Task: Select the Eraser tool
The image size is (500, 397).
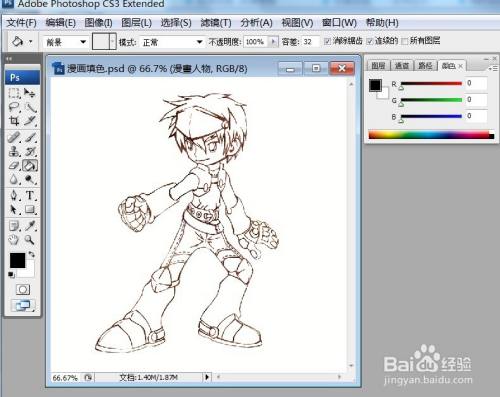Action: pos(14,165)
